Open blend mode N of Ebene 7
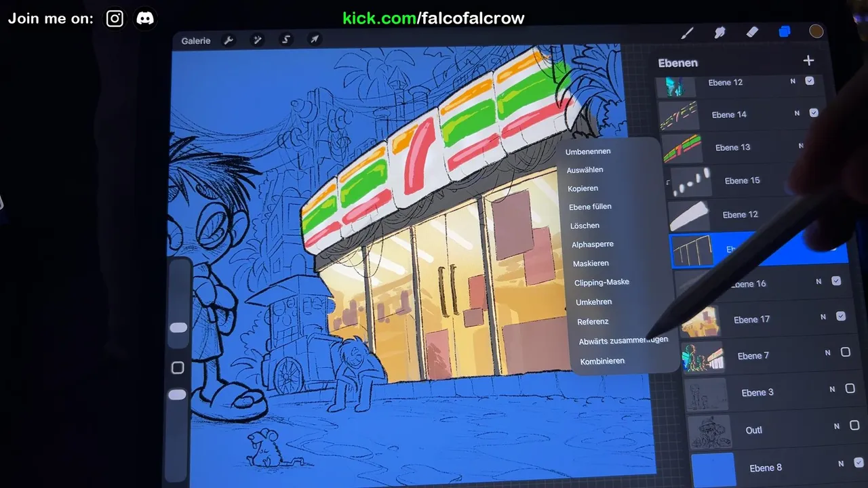Image resolution: width=868 pixels, height=488 pixels. point(827,352)
